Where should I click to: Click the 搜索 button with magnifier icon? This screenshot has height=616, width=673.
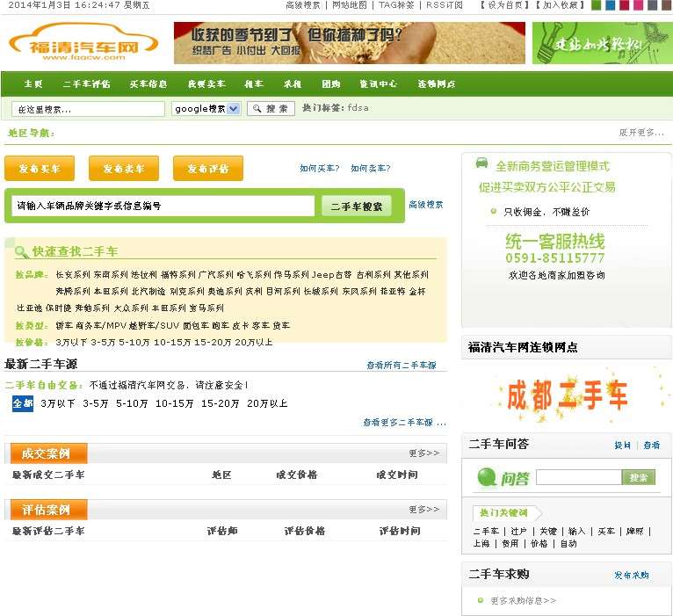click(x=271, y=109)
